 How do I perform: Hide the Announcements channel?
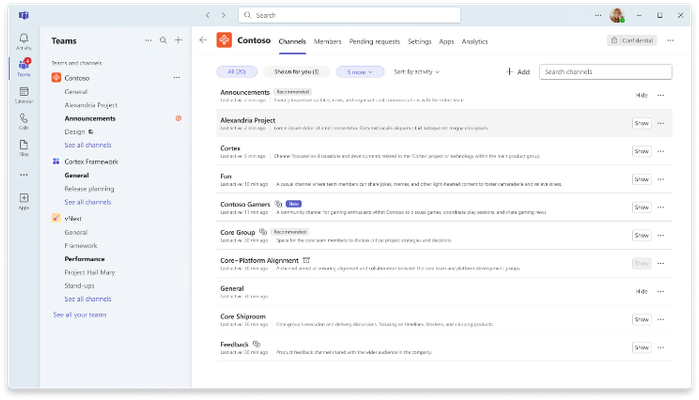coord(641,95)
